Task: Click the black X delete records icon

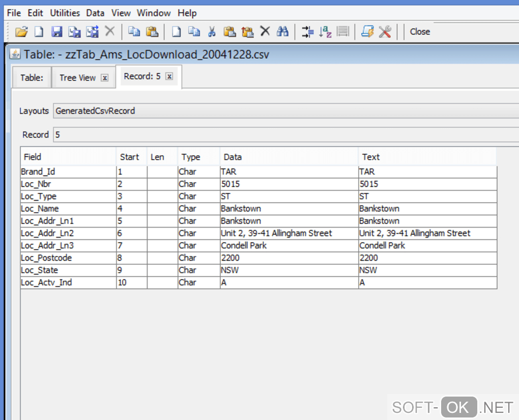Action: coord(265,32)
